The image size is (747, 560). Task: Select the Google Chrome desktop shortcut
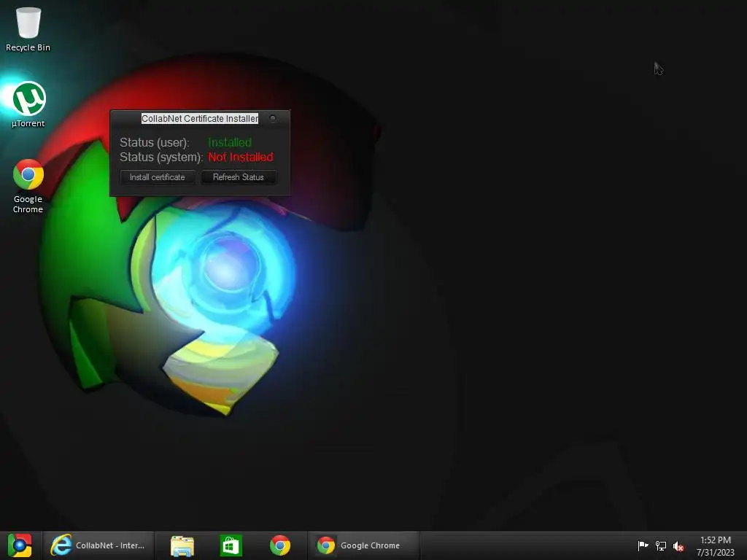[x=28, y=186]
